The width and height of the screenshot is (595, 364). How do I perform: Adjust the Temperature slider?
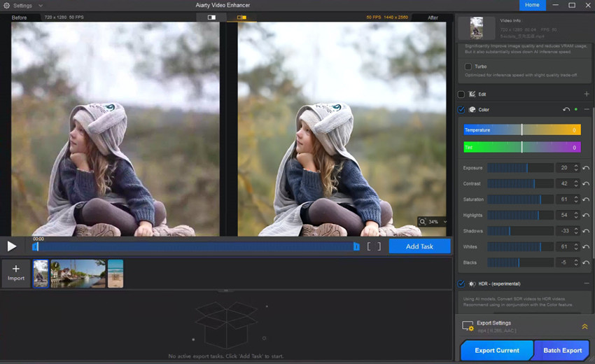pyautogui.click(x=522, y=129)
